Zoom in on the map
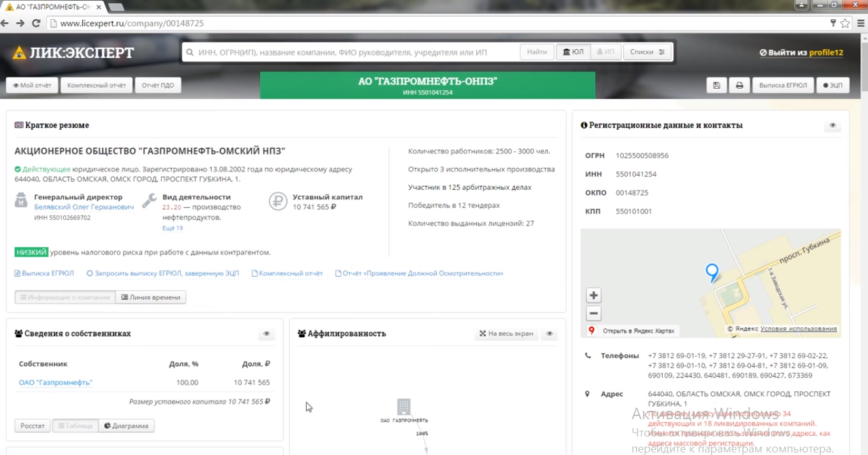The image size is (868, 455). [594, 295]
